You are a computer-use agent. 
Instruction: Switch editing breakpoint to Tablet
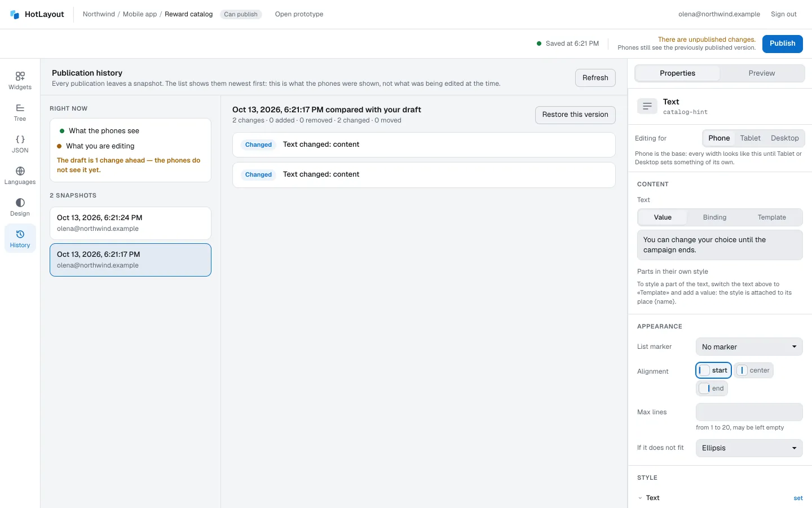pyautogui.click(x=750, y=138)
